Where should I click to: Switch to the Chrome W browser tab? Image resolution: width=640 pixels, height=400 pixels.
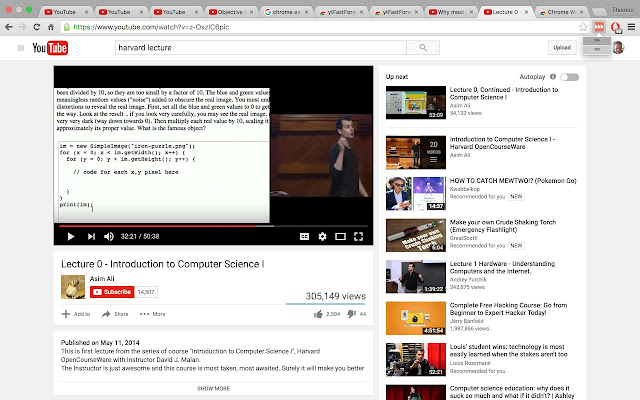click(561, 12)
